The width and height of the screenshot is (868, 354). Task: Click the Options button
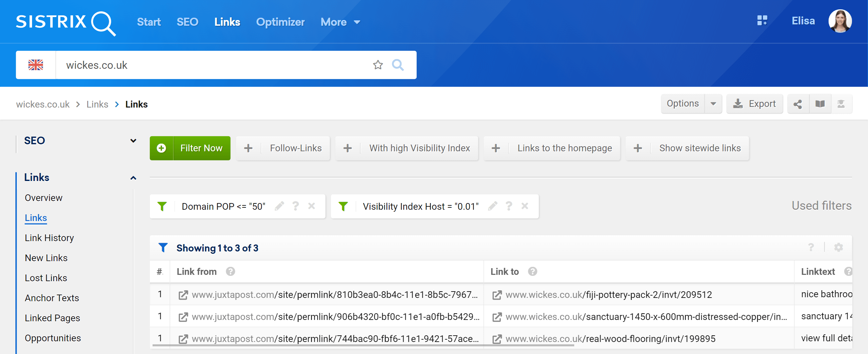coord(683,104)
